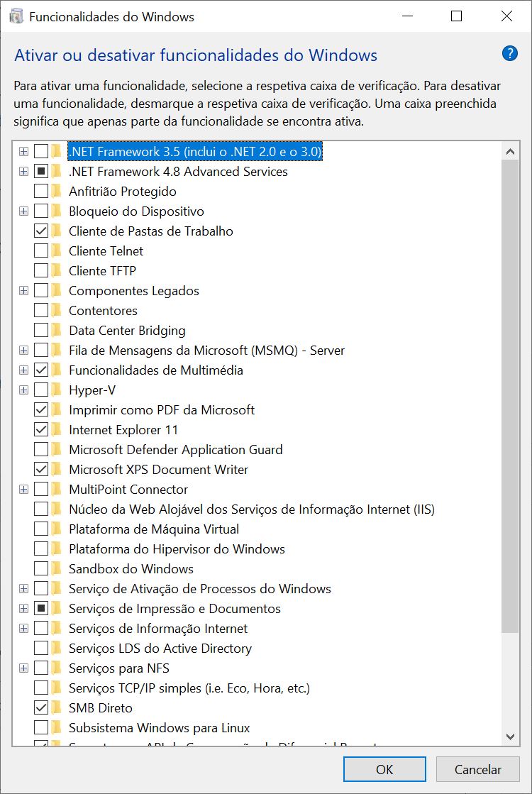The width and height of the screenshot is (532, 794).
Task: Click folder icon beside Plataforma de Máquina Virtual
Action: [x=55, y=529]
